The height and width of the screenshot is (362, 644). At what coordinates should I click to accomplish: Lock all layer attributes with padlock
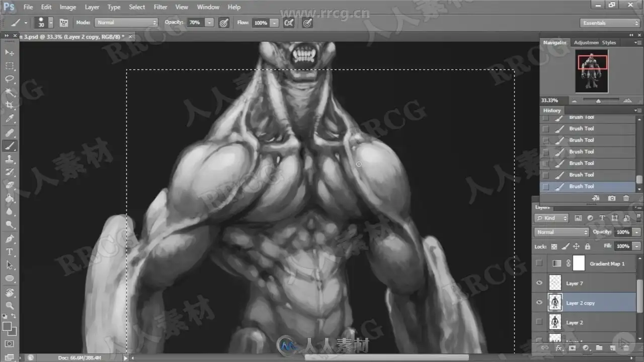588,246
